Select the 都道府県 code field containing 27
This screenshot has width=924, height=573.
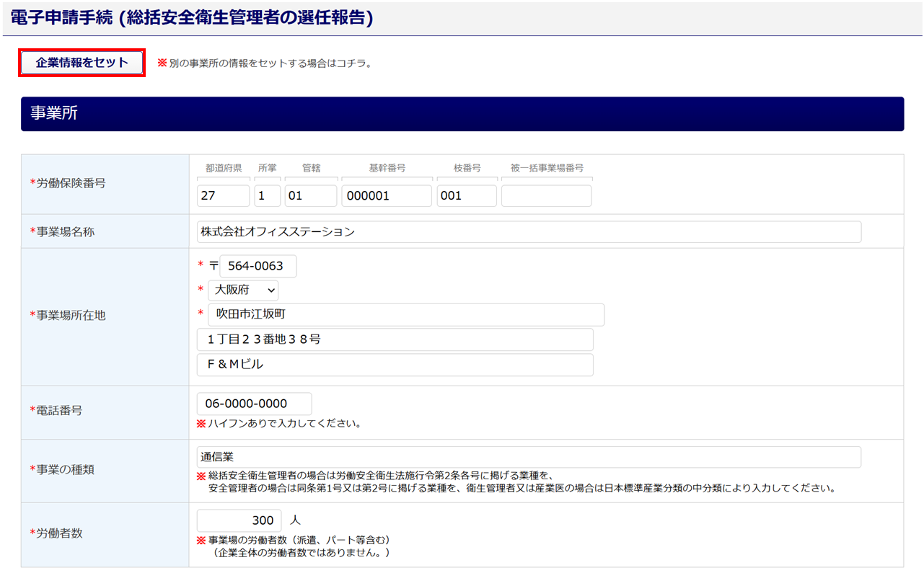(x=223, y=196)
